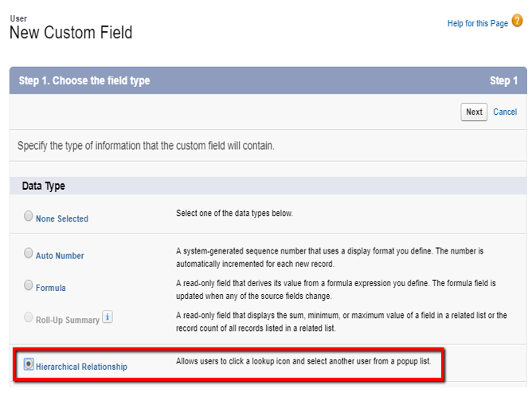Click the None Selected label text

click(x=62, y=218)
